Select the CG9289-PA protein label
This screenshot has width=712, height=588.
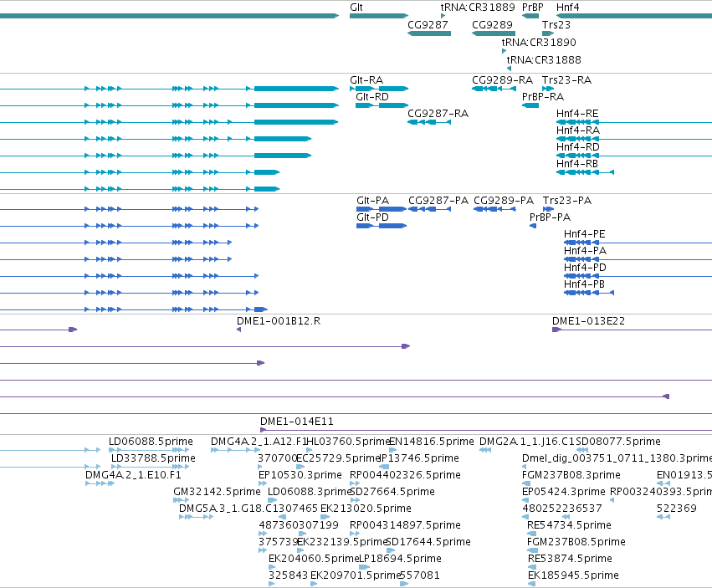504,200
